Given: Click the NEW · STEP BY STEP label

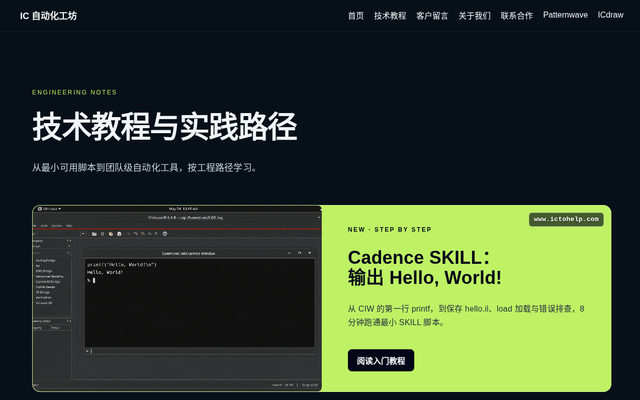Looking at the screenshot, I should [389, 229].
